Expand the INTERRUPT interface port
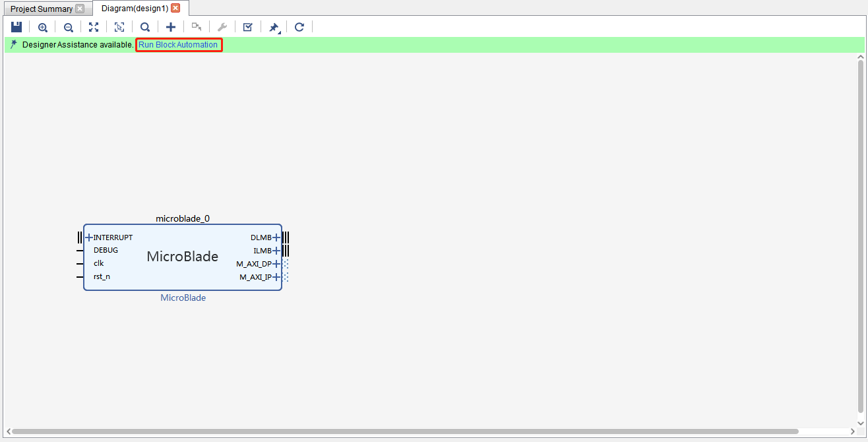 tap(89, 237)
